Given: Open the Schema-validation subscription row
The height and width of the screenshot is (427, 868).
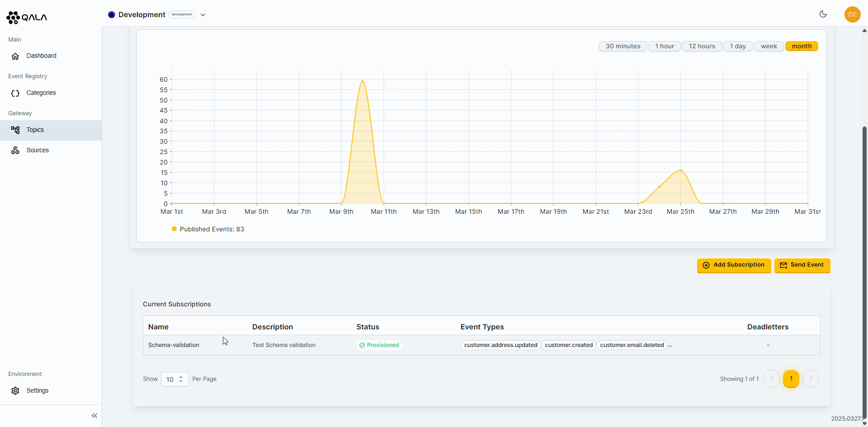Looking at the screenshot, I should 174,345.
